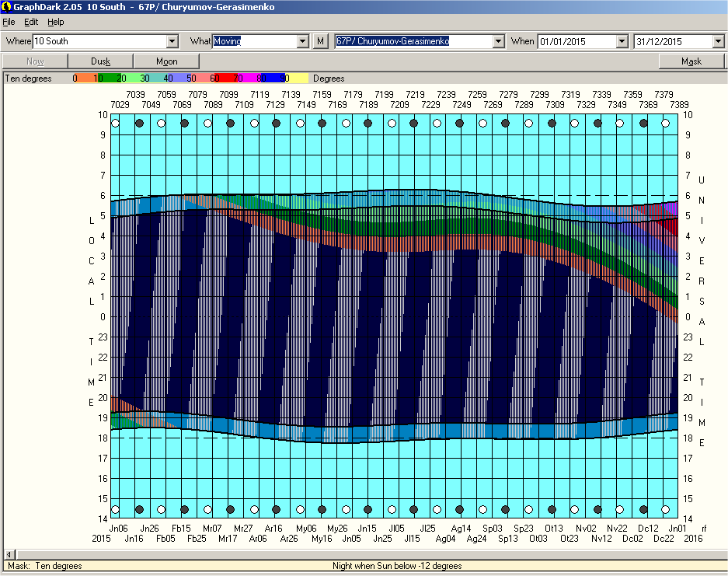Viewport: 728px width, 576px height.
Task: Click the GraphDark app icon in title bar
Action: (6, 6)
